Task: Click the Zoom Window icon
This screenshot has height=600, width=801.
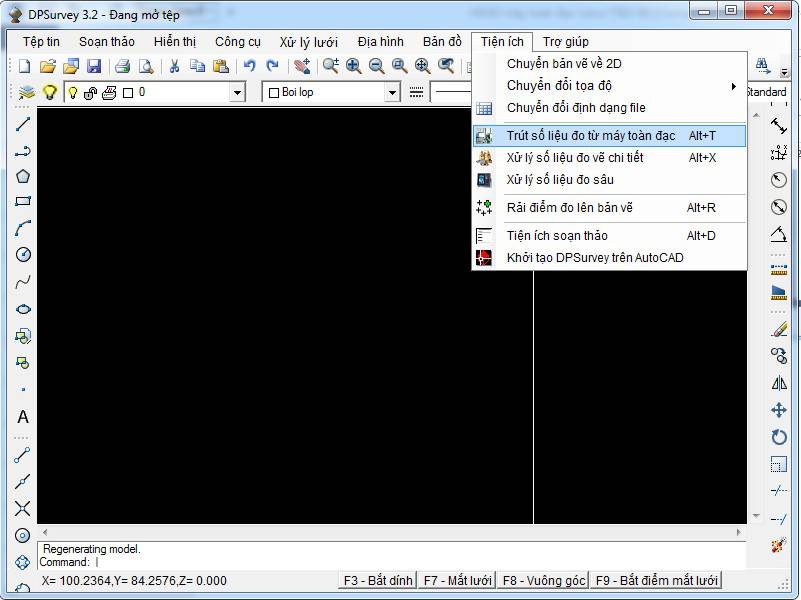Action: [399, 66]
